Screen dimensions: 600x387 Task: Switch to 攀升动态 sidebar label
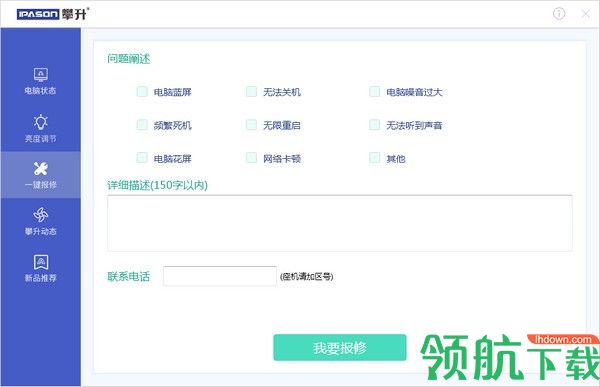(x=41, y=231)
